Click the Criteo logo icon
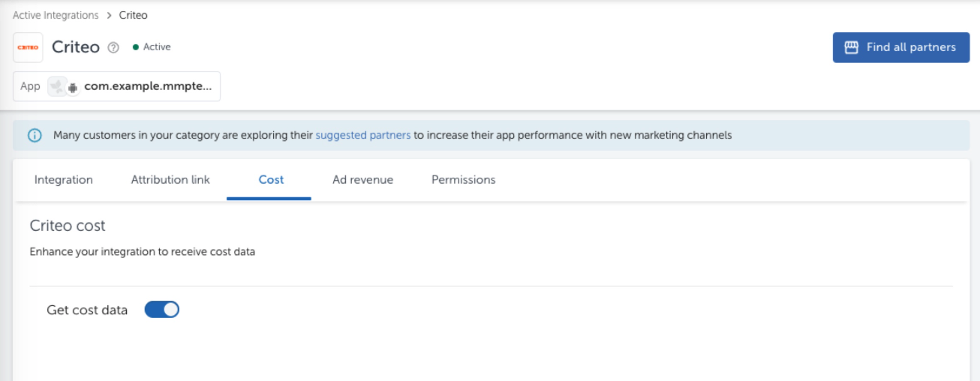This screenshot has width=980, height=381. coord(28,47)
